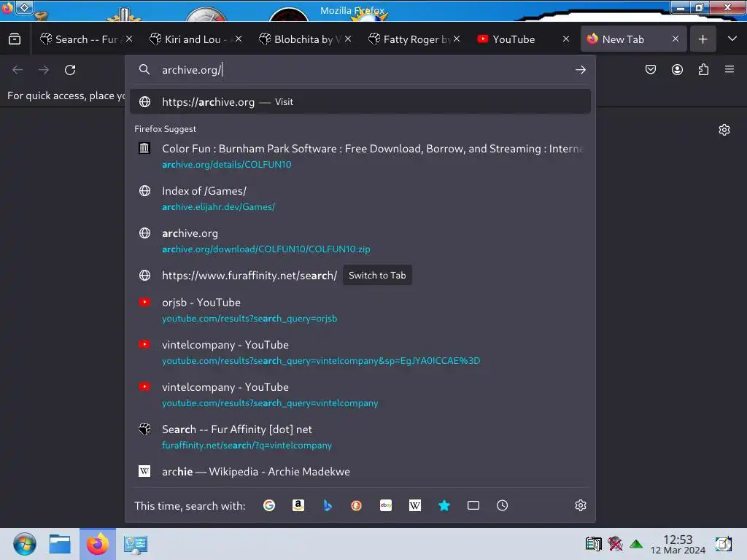This screenshot has height=560, width=747.
Task: Open the Firefox View icon
Action: point(15,39)
